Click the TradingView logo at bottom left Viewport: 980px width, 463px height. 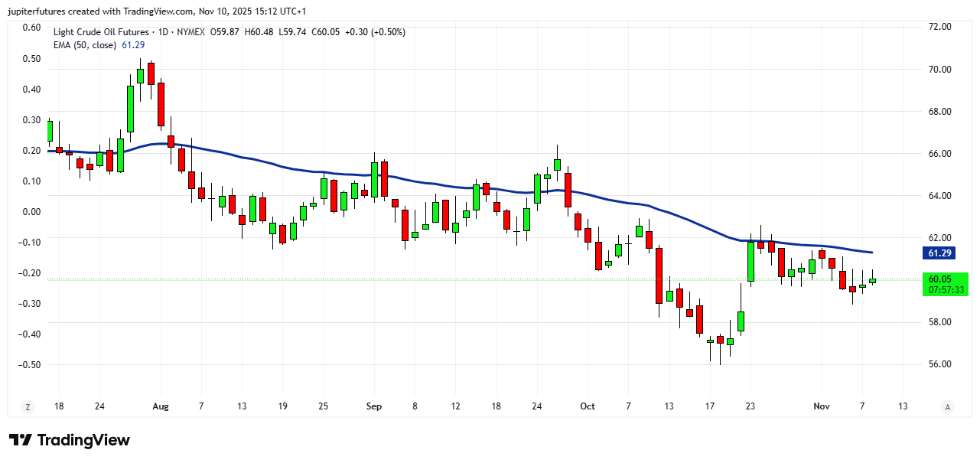[x=70, y=440]
